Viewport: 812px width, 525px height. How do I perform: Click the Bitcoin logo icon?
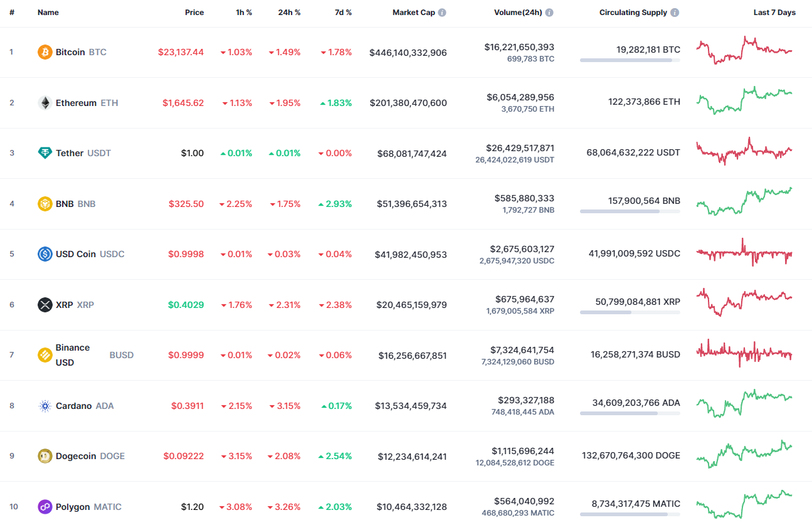point(45,52)
